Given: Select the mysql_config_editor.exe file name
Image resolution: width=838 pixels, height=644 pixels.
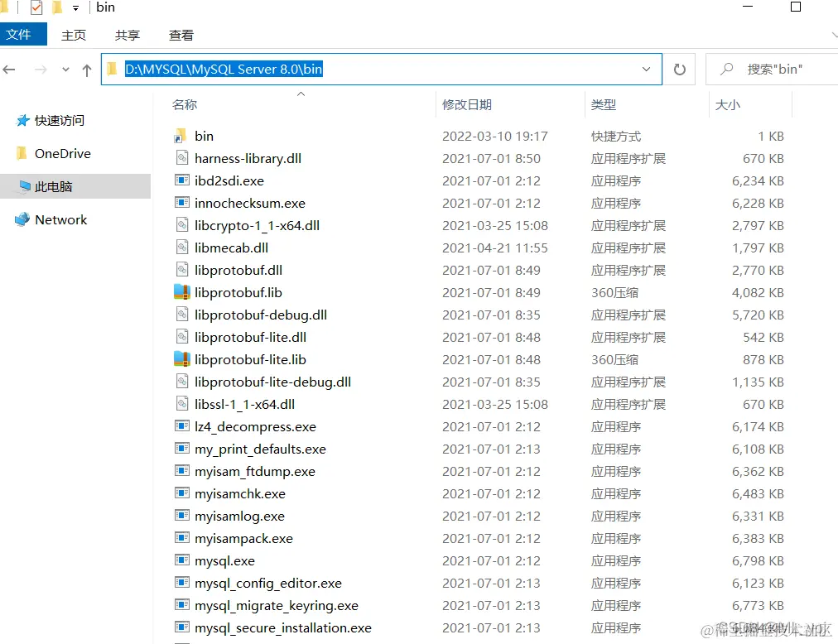Looking at the screenshot, I should click(268, 584).
